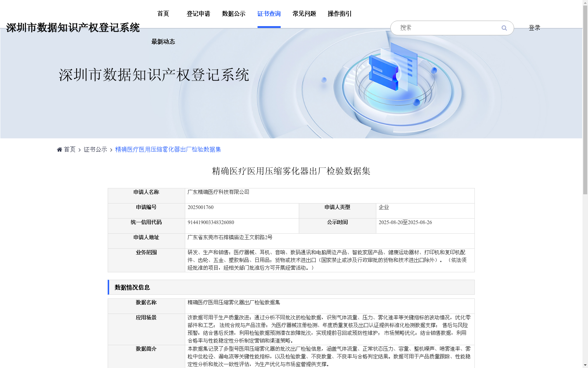Select applicant type value 企业
588x368 pixels.
pyautogui.click(x=384, y=207)
